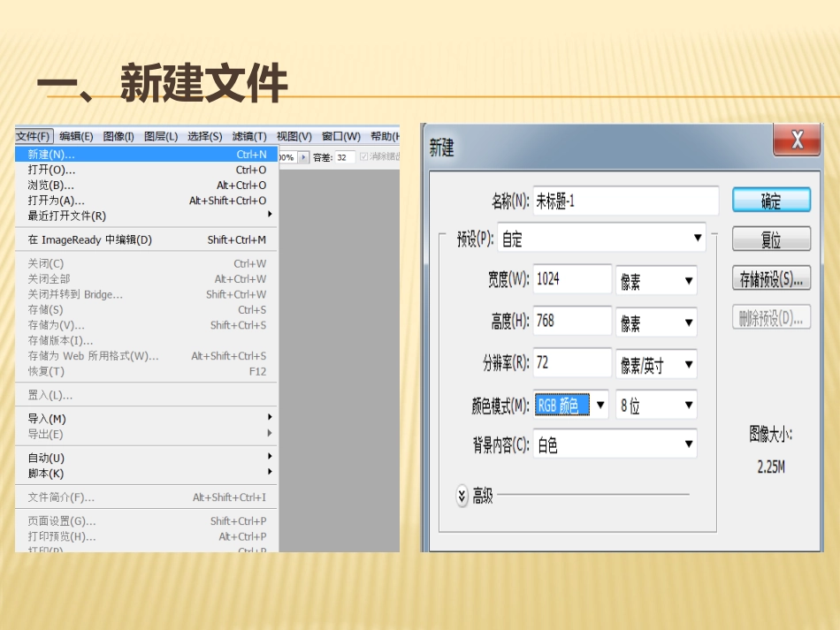
Task: Expand the 导入(M) submenu
Action: 146,419
